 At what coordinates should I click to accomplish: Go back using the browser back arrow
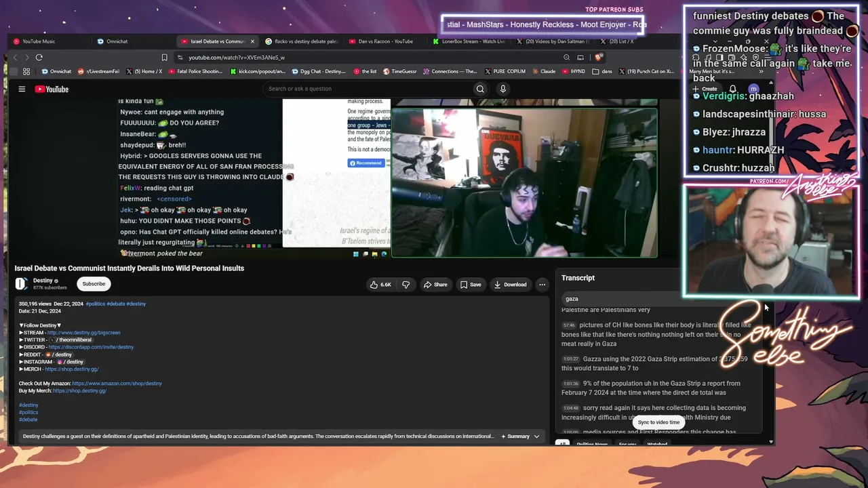[x=15, y=58]
